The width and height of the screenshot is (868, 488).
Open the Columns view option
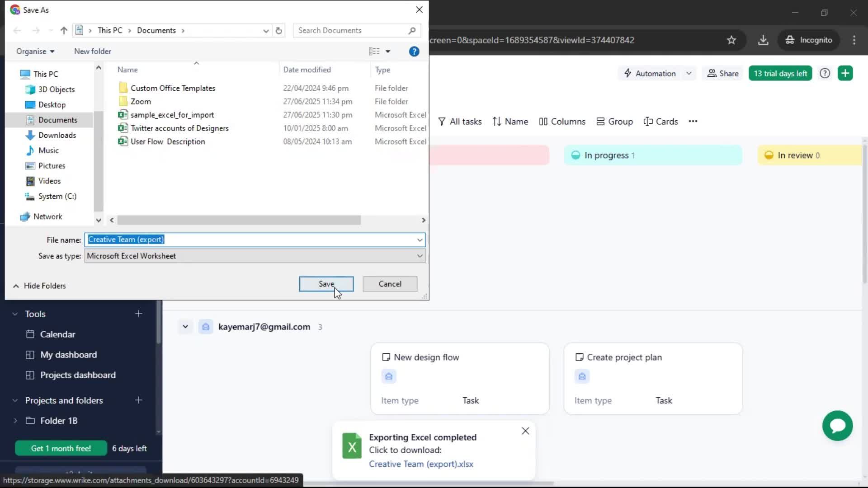pyautogui.click(x=562, y=122)
